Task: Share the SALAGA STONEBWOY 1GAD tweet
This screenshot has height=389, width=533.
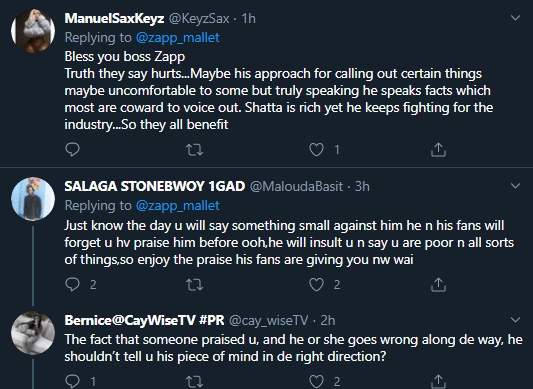Action: (x=438, y=284)
